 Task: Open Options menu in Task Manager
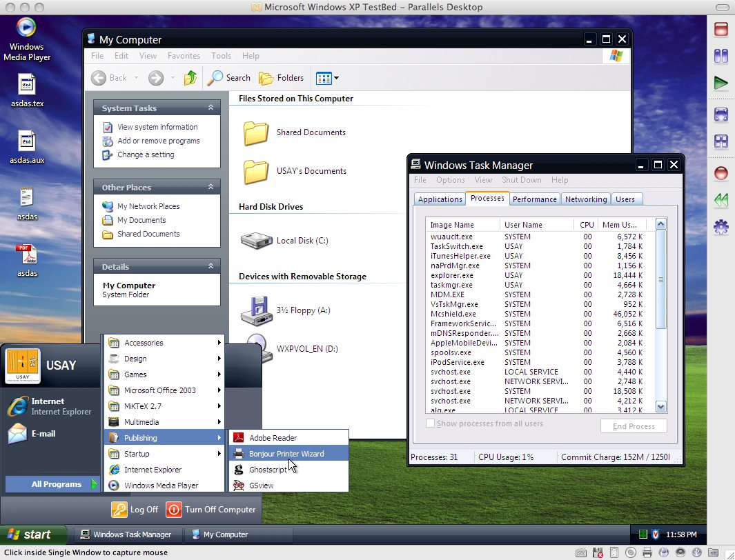tap(451, 180)
